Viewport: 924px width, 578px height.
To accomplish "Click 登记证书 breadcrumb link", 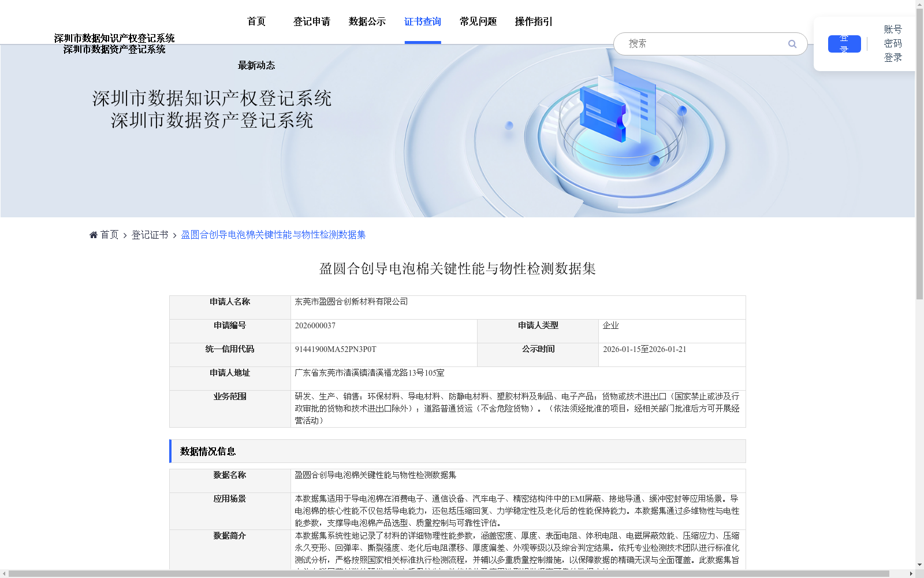I will click(150, 235).
